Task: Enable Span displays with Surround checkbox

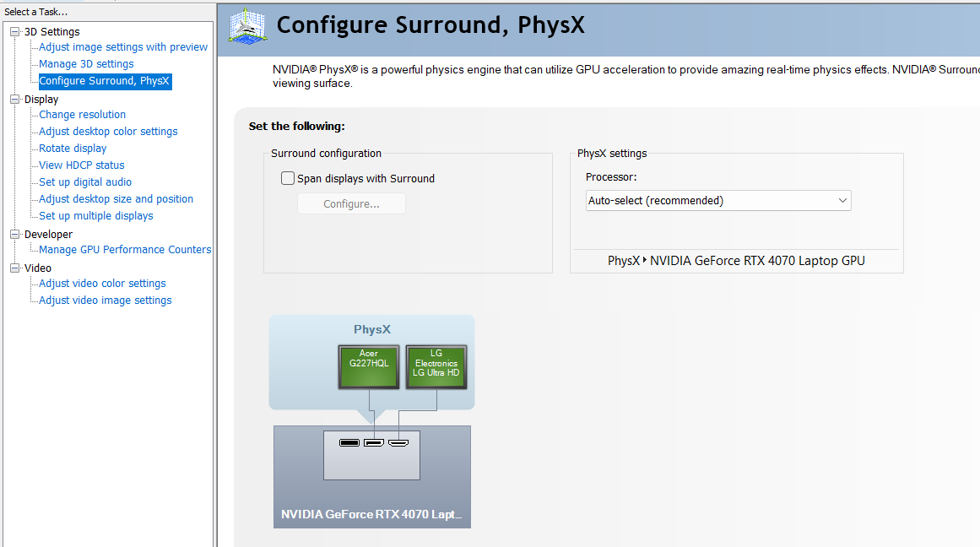Action: 288,178
